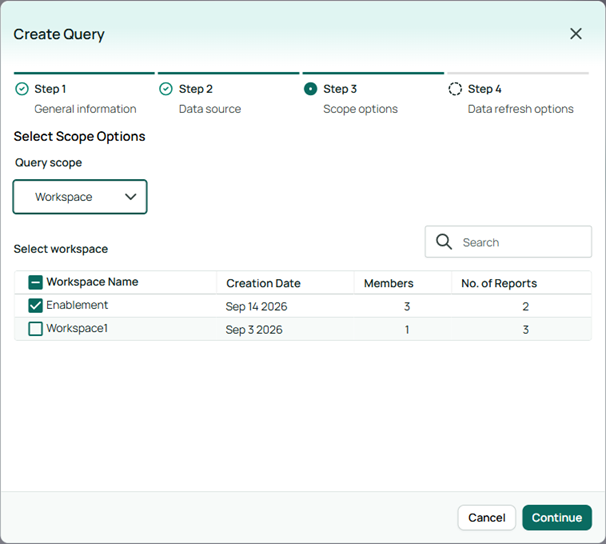The image size is (606, 544).
Task: Toggle the select-all Workspace Name checkbox
Action: point(35,282)
